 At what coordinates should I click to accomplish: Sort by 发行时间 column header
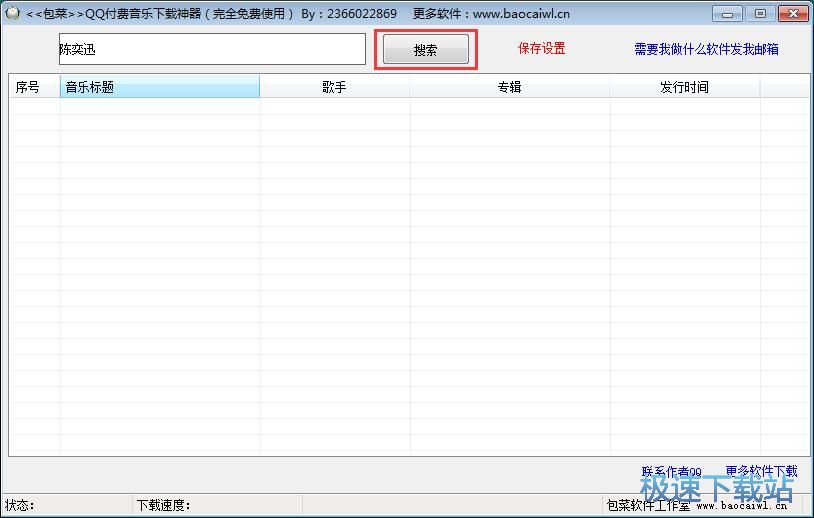pyautogui.click(x=684, y=87)
